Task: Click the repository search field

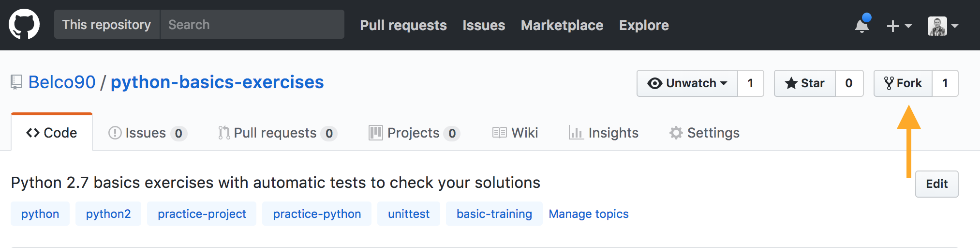Action: pyautogui.click(x=252, y=25)
